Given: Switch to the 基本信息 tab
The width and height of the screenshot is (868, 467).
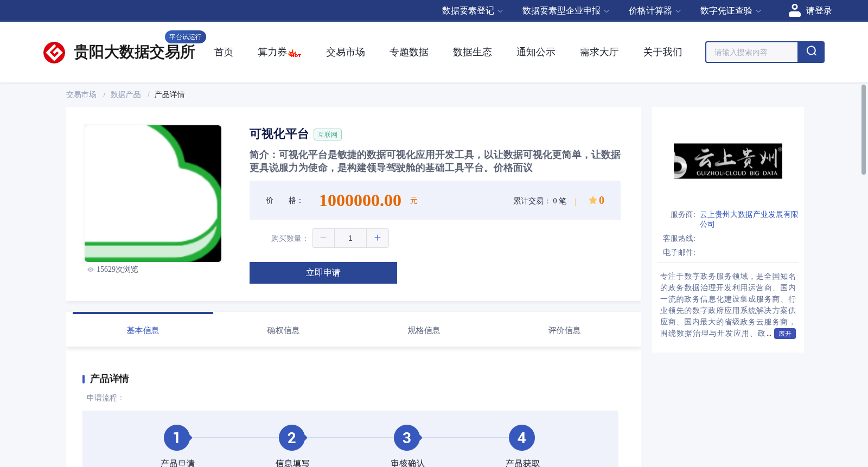Looking at the screenshot, I should coord(143,330).
